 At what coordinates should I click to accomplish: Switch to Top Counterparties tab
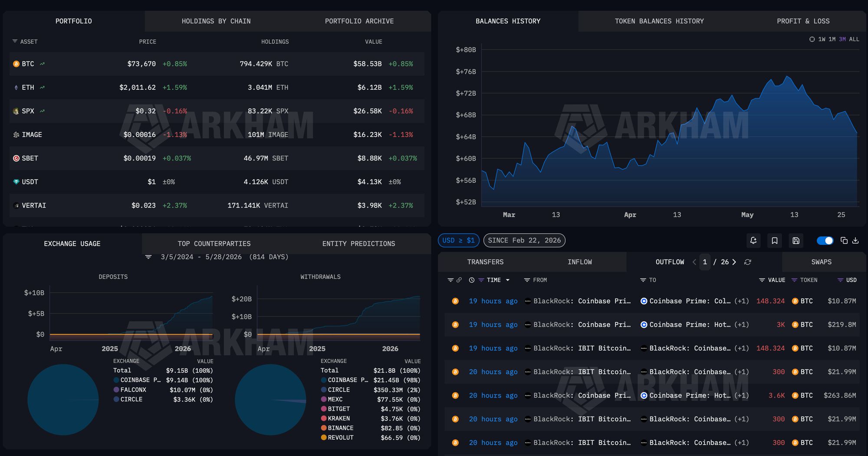point(214,244)
